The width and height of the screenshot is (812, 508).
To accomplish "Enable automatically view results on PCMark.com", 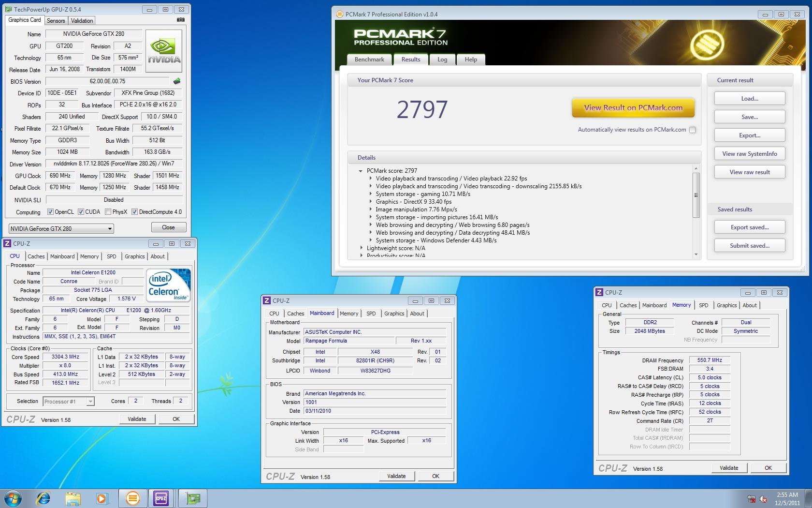I will [x=693, y=130].
